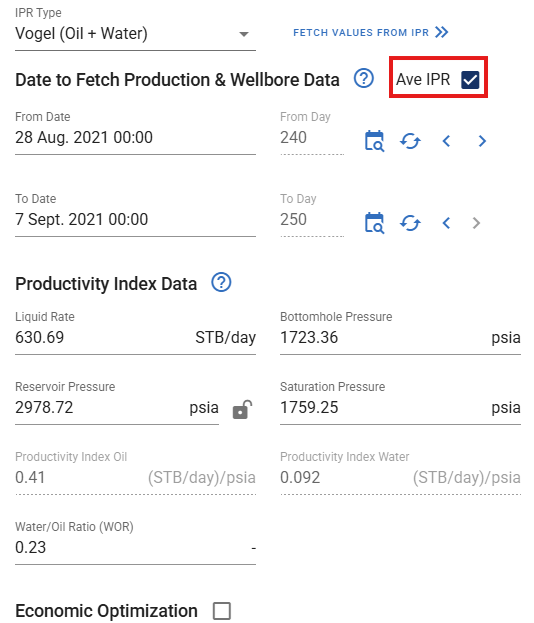Open calendar picker for To Date

tap(374, 223)
